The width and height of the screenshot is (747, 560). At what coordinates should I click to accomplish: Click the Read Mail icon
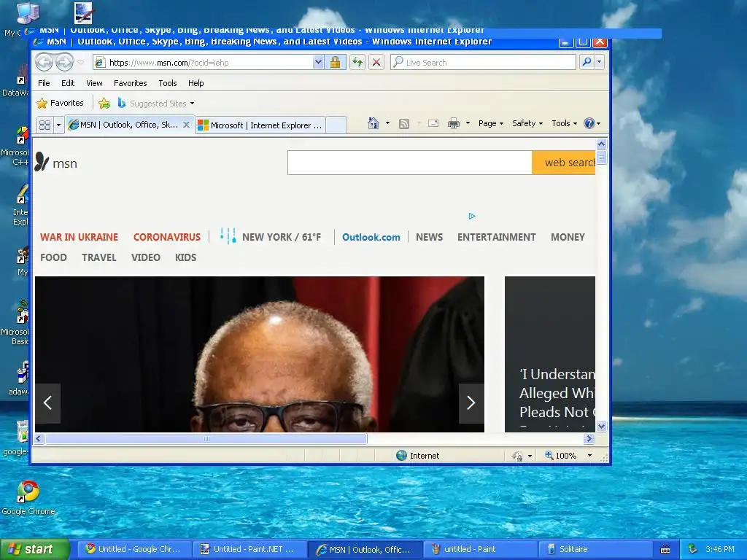[x=433, y=123]
